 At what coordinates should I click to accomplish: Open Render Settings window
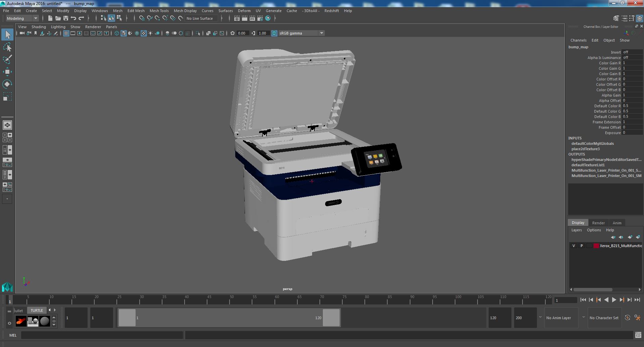(x=260, y=18)
